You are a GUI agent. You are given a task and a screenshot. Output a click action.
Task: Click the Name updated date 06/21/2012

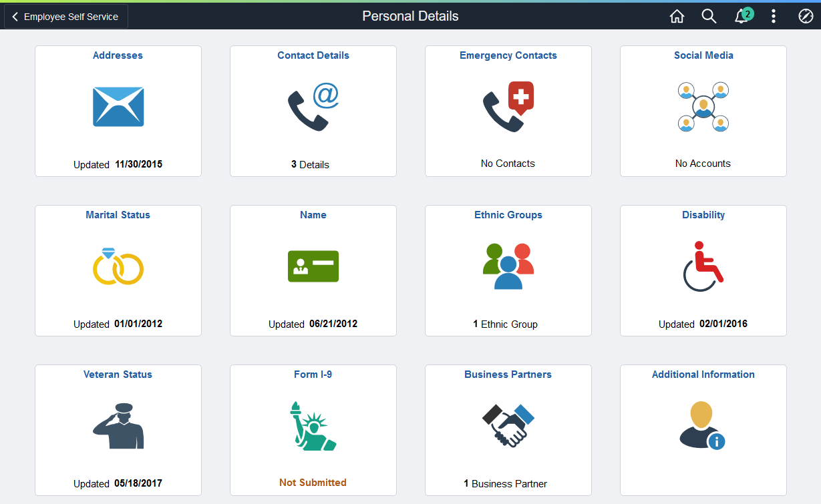click(333, 324)
